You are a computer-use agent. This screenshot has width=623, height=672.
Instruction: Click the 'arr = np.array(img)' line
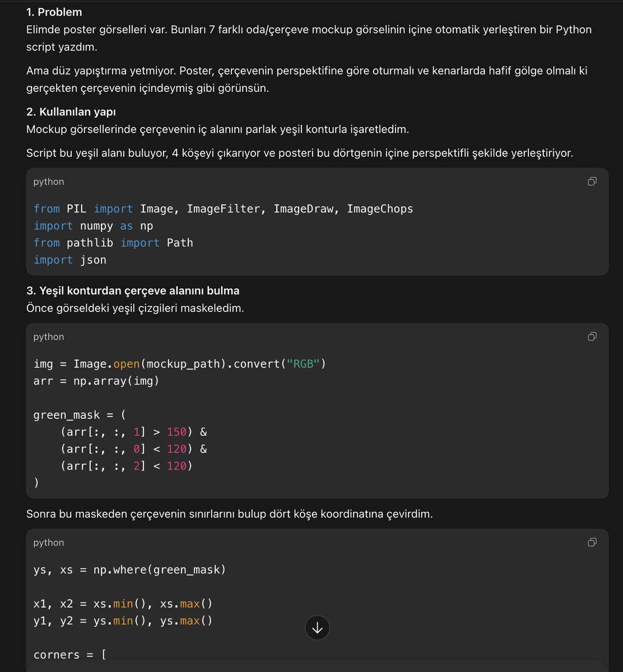click(x=96, y=381)
